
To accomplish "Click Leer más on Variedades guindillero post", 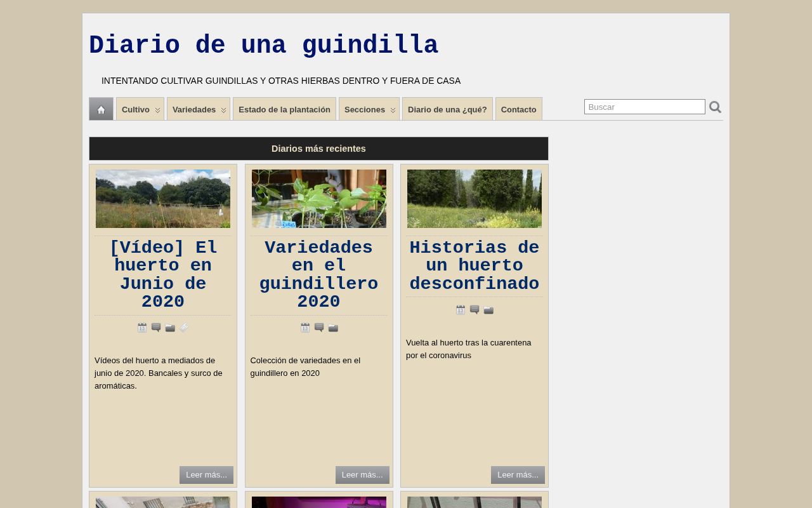I will [x=362, y=475].
